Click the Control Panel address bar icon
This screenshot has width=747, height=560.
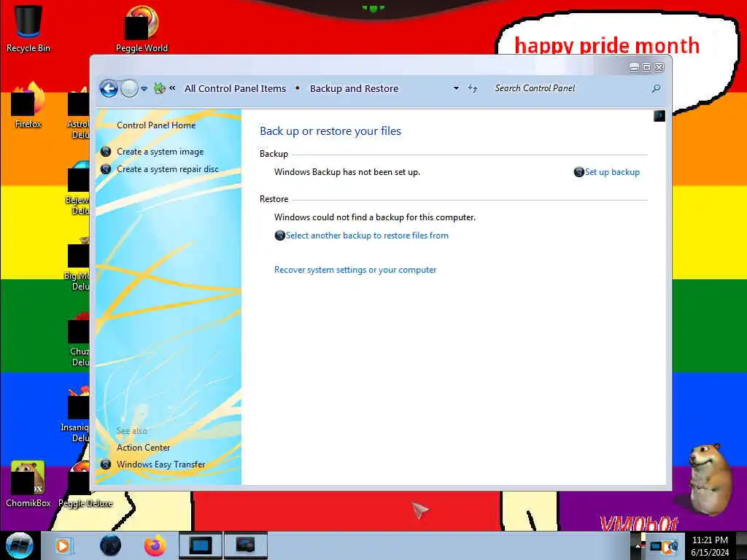[160, 88]
